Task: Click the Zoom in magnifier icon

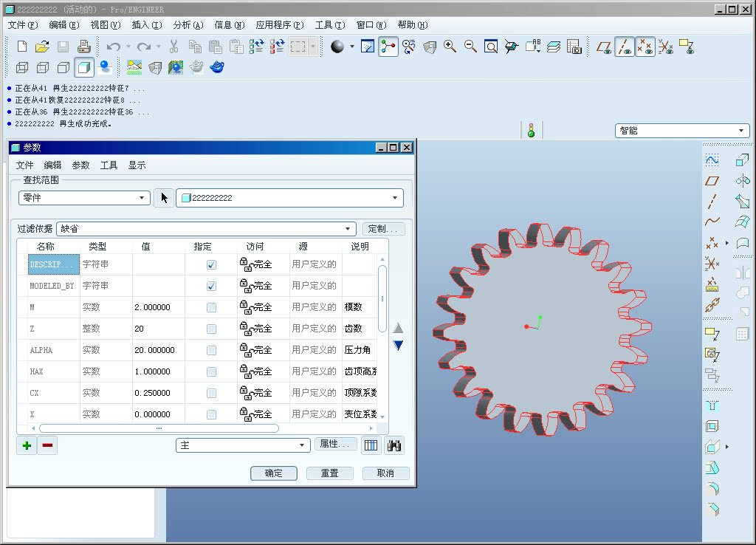Action: (450, 47)
